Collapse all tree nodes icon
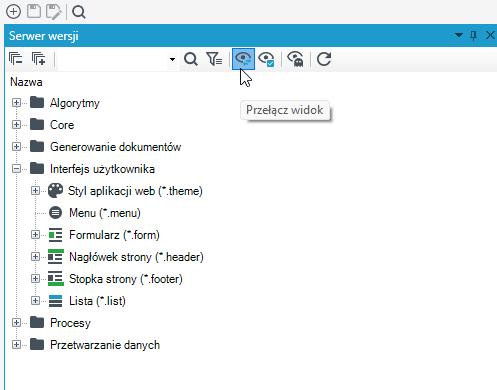The width and height of the screenshot is (497, 390). pos(16,59)
